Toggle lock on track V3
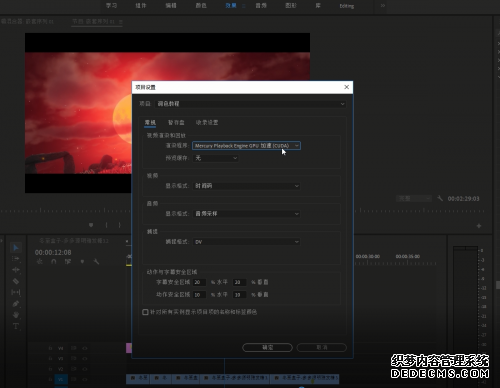The width and height of the screenshot is (500, 388). (x=50, y=359)
